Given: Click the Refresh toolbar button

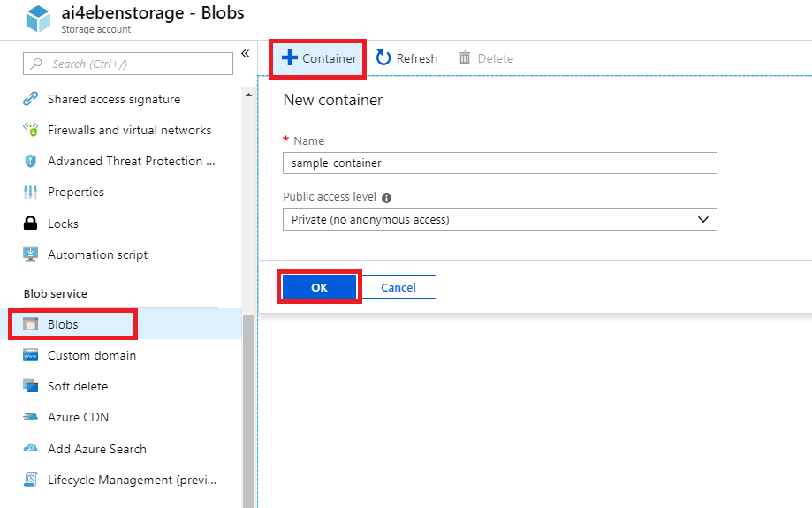Looking at the screenshot, I should pos(406,58).
